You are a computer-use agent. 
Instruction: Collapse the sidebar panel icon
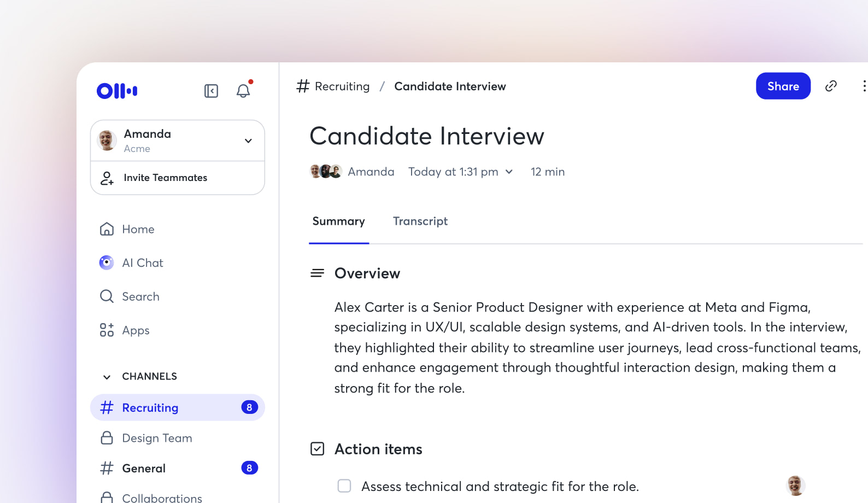tap(211, 91)
